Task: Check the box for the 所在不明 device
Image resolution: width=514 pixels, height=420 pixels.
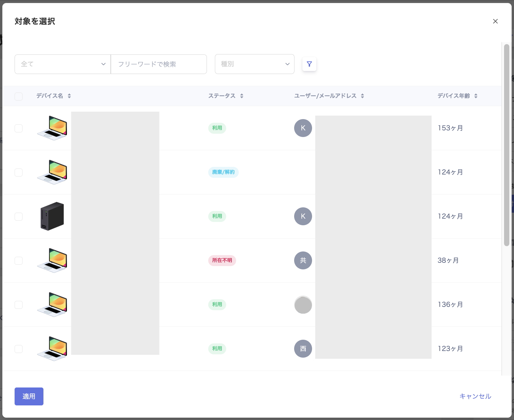Action: 19,261
